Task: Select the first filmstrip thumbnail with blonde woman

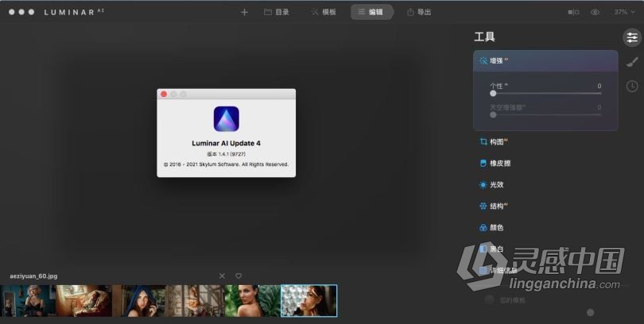Action: point(28,301)
